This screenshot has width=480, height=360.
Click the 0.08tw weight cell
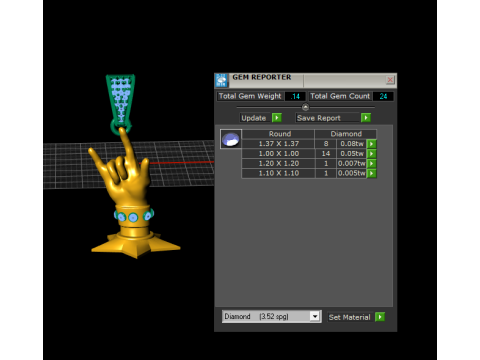click(351, 144)
